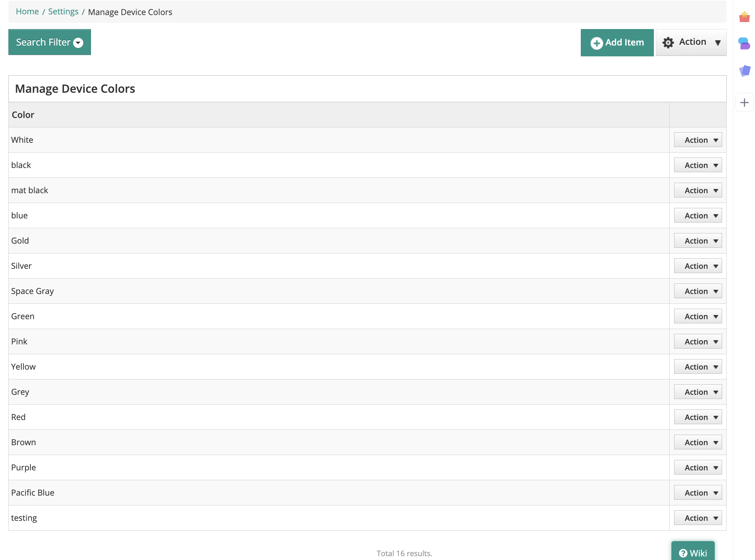The image size is (755, 560).
Task: Open the Action dropdown for mat black
Action: click(x=698, y=190)
